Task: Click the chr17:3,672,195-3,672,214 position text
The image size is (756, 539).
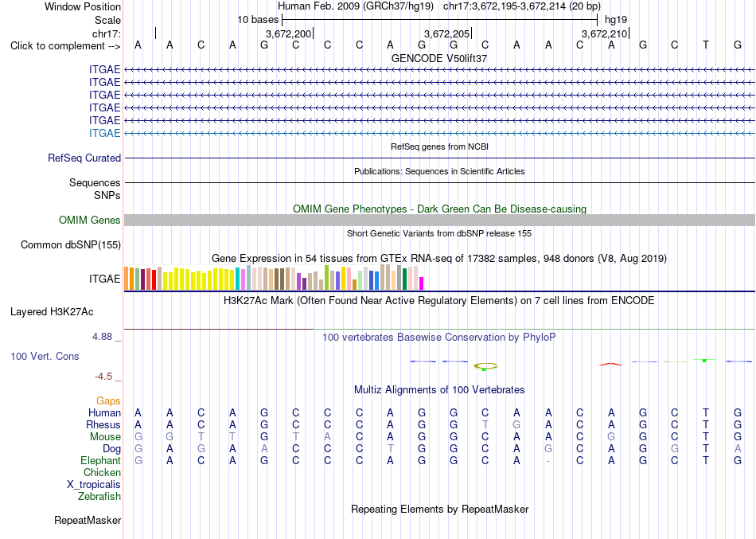Action: click(x=522, y=6)
